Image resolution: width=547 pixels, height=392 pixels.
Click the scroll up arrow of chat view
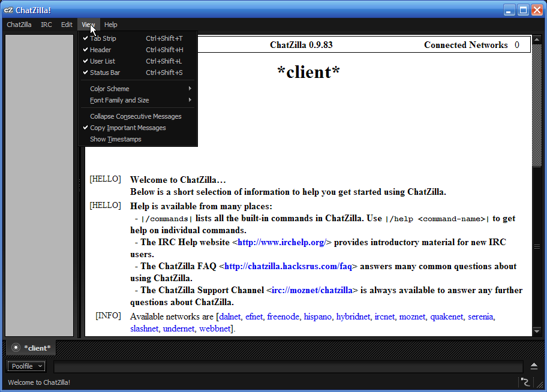coord(537,39)
